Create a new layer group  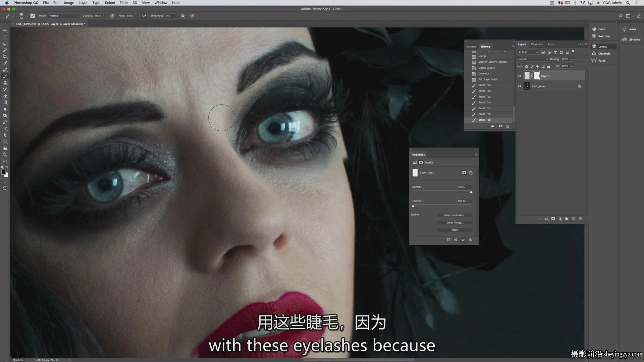[567, 219]
